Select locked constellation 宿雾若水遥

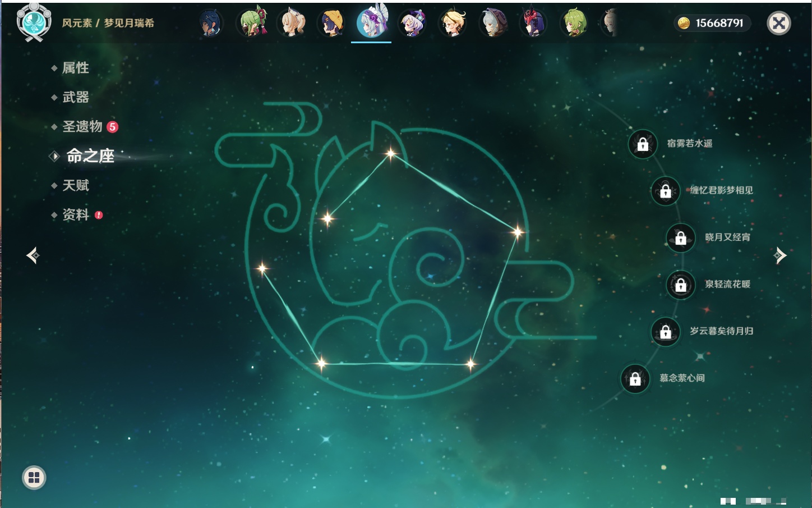click(x=643, y=144)
